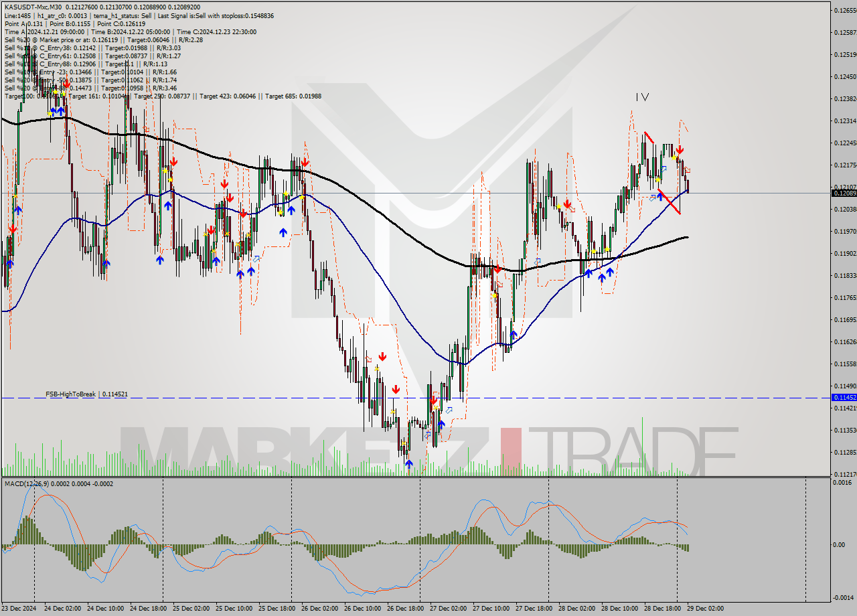Click price axis value 0.11833
Screen dimensions: 857x616
pyautogui.click(x=844, y=275)
